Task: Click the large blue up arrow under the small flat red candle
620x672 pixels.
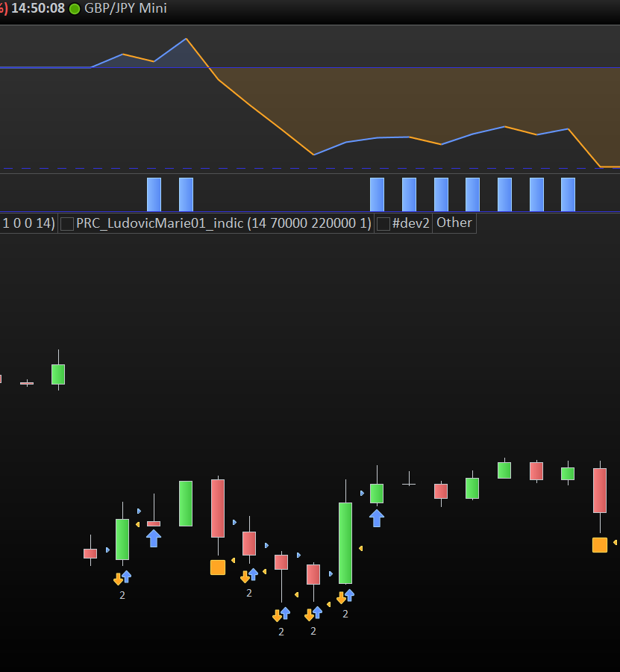Action: (x=154, y=538)
